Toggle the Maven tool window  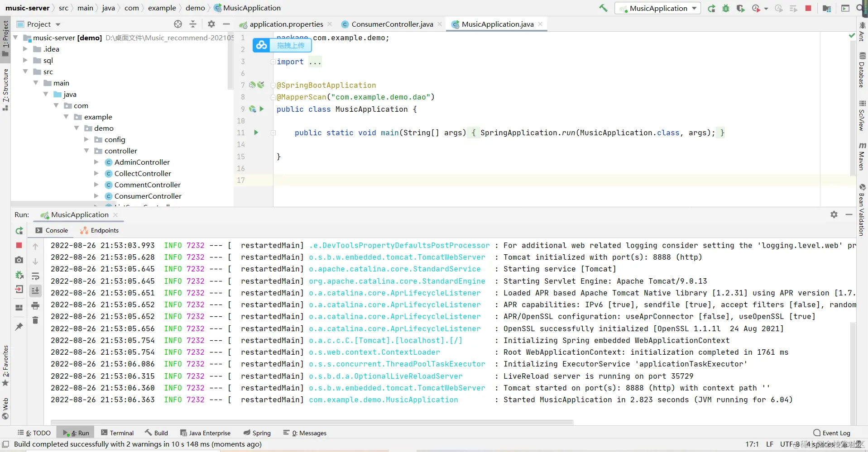pyautogui.click(x=862, y=156)
